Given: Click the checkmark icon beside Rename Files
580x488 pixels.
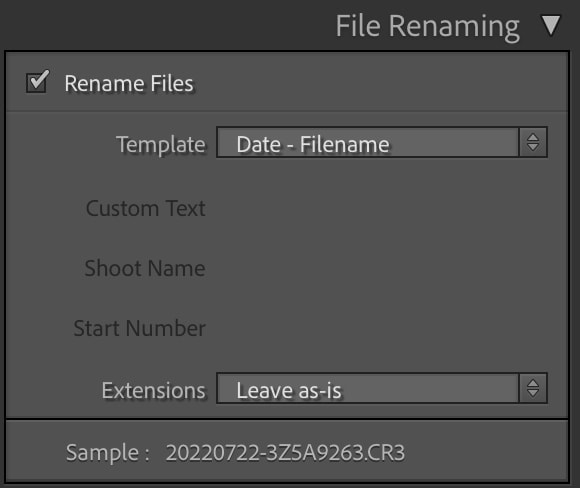Looking at the screenshot, I should pos(38,80).
